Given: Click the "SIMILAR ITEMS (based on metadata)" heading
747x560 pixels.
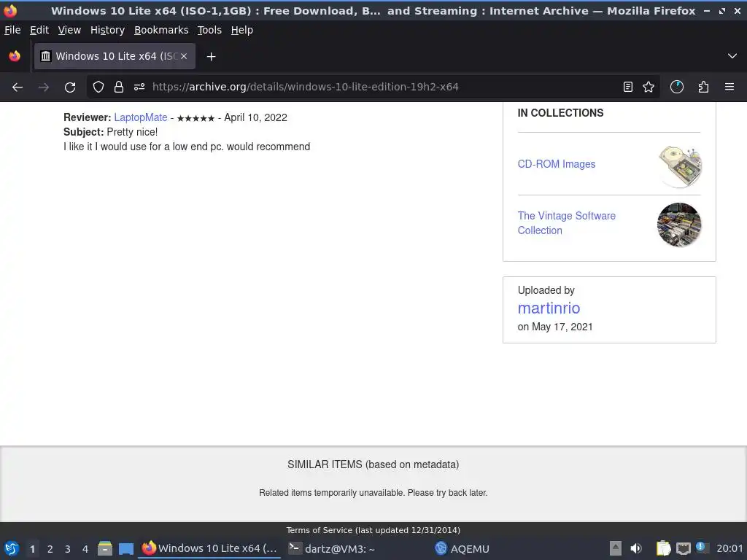Looking at the screenshot, I should click(x=373, y=464).
